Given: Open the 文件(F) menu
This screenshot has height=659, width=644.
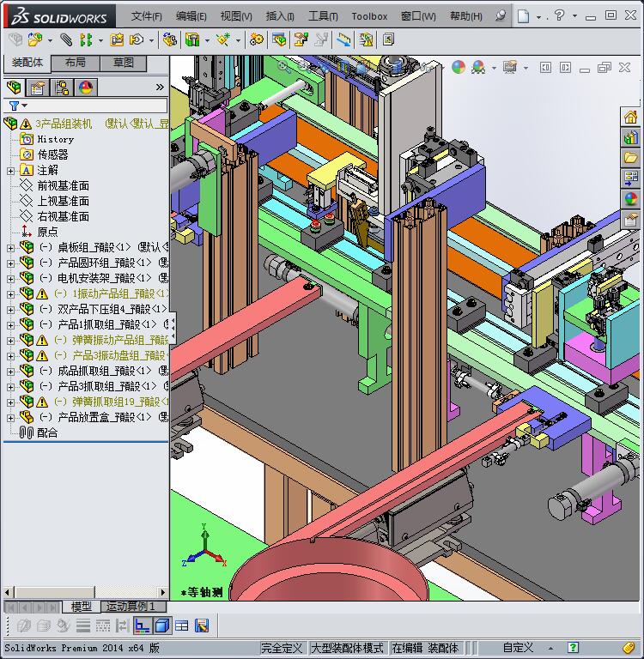Looking at the screenshot, I should (146, 16).
